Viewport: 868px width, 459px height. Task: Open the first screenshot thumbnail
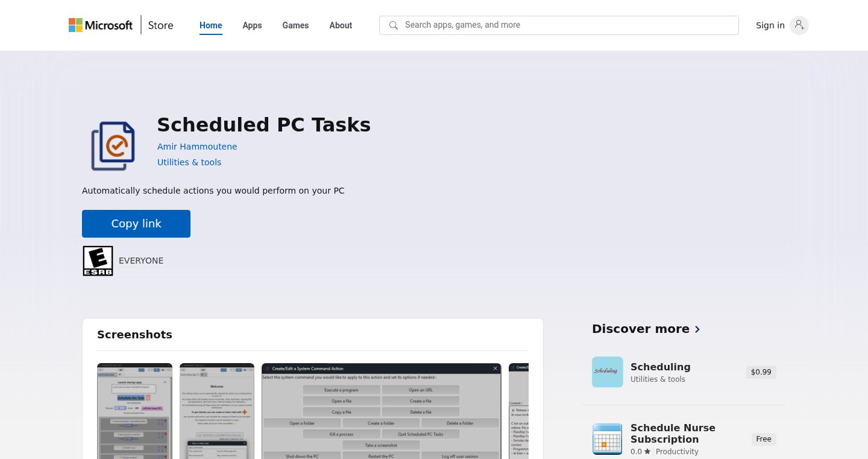point(134,411)
